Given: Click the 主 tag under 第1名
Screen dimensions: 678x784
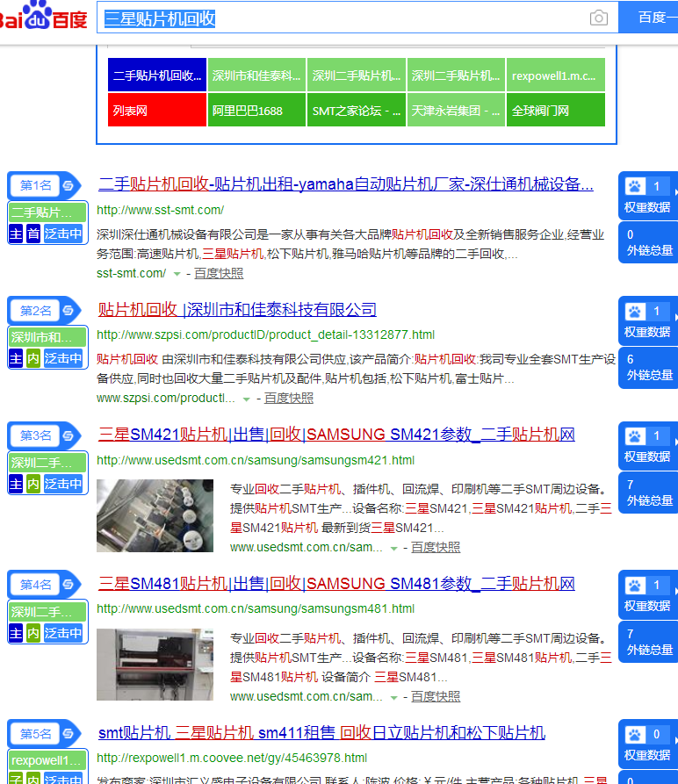Looking at the screenshot, I should [x=16, y=234].
